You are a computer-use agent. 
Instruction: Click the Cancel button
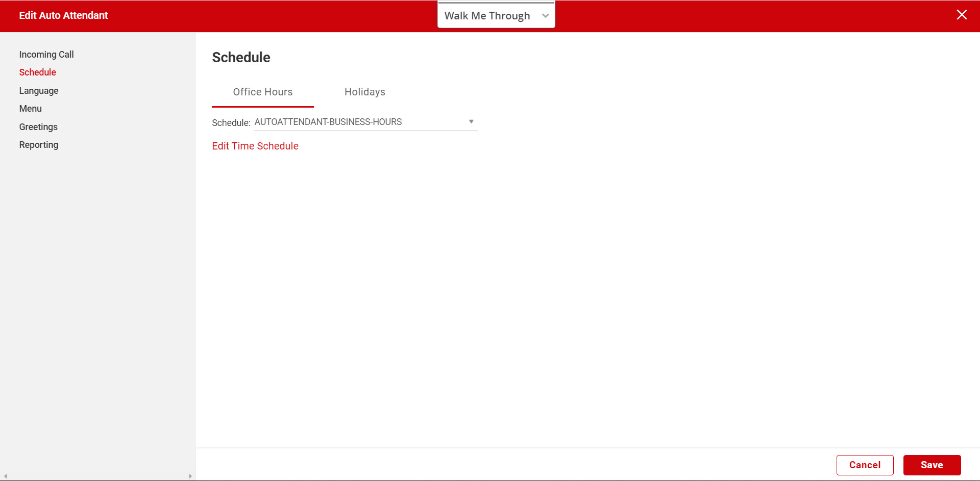click(x=865, y=465)
